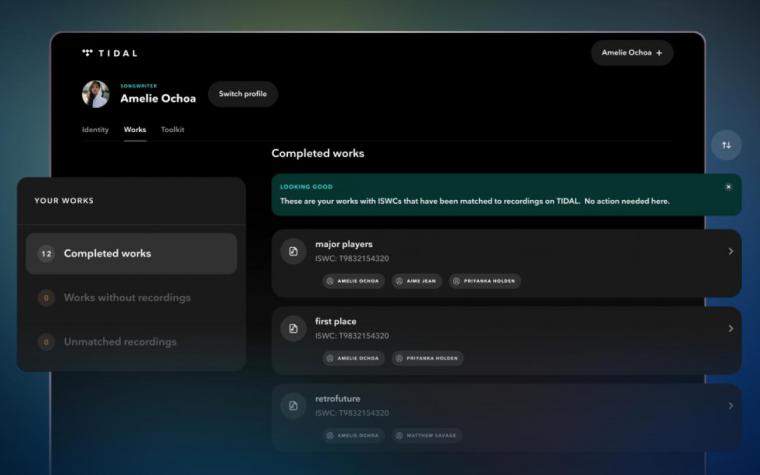This screenshot has height=475, width=760.
Task: Click the document icon for retrofuture
Action: 293,406
